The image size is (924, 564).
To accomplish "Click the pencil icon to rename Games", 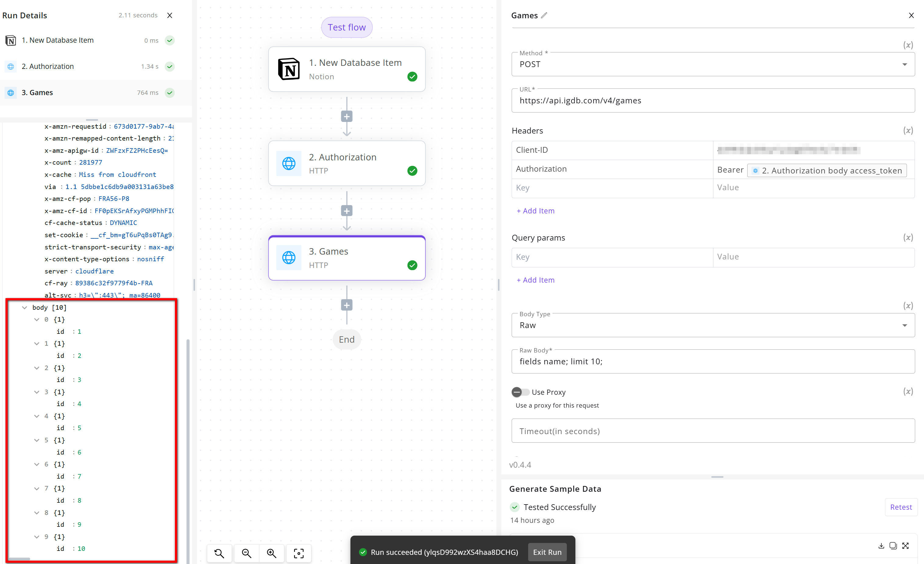I will [544, 15].
